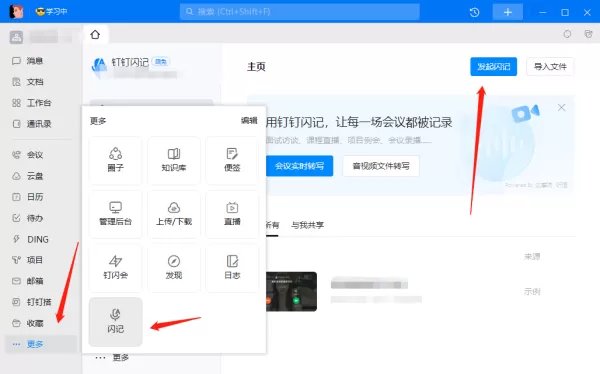Go to the home tab icon
This screenshot has width=600, height=374.
[x=95, y=34]
